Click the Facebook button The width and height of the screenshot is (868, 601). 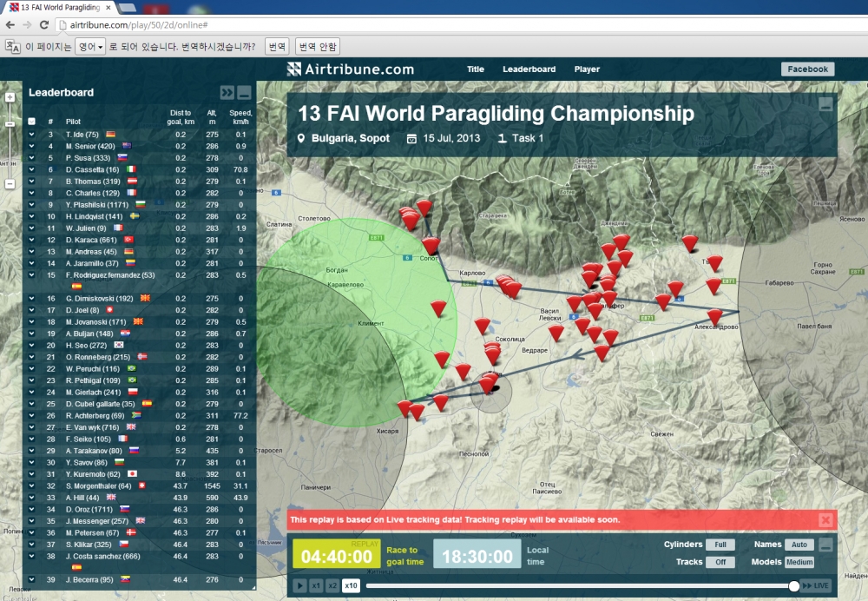807,69
